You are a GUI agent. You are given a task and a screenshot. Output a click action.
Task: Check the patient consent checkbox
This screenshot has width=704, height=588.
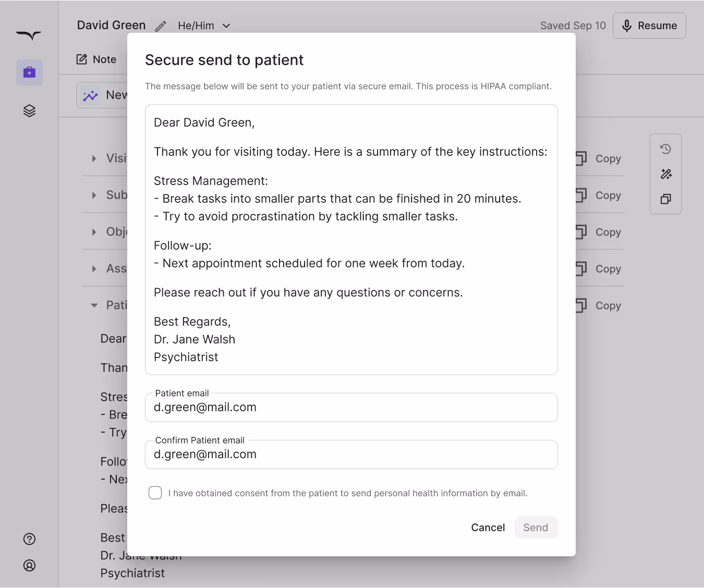coord(155,493)
